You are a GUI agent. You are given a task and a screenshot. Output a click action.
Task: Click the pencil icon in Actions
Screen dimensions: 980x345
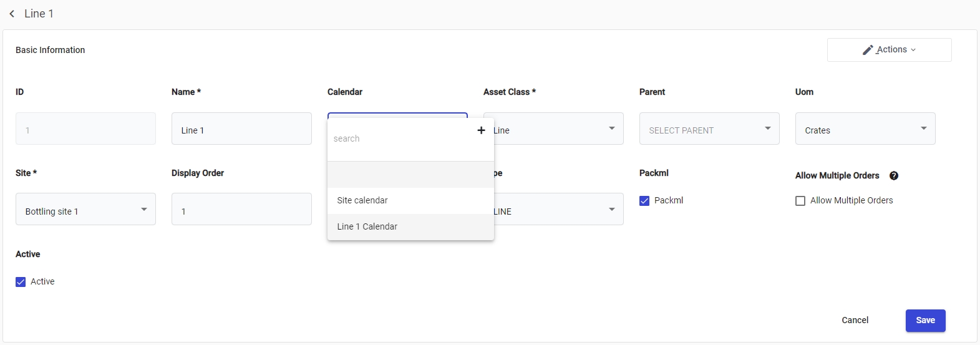point(868,50)
